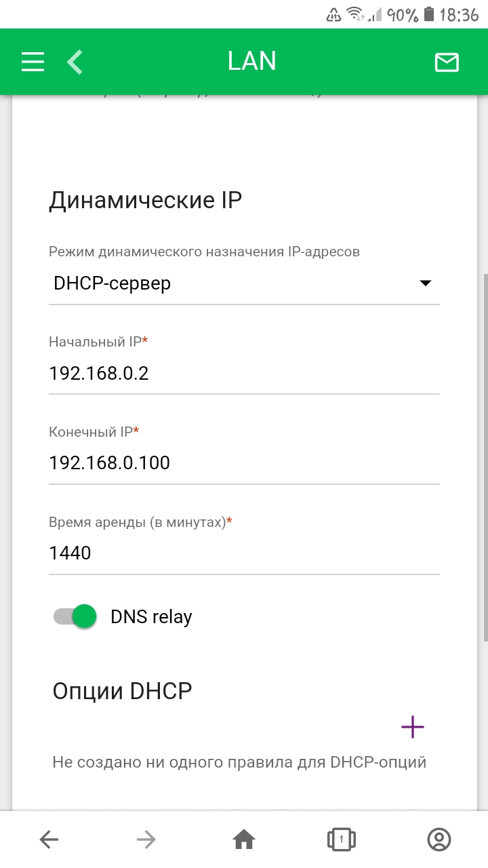Open the browser account profile icon
The height and width of the screenshot is (868, 488).
(x=439, y=840)
